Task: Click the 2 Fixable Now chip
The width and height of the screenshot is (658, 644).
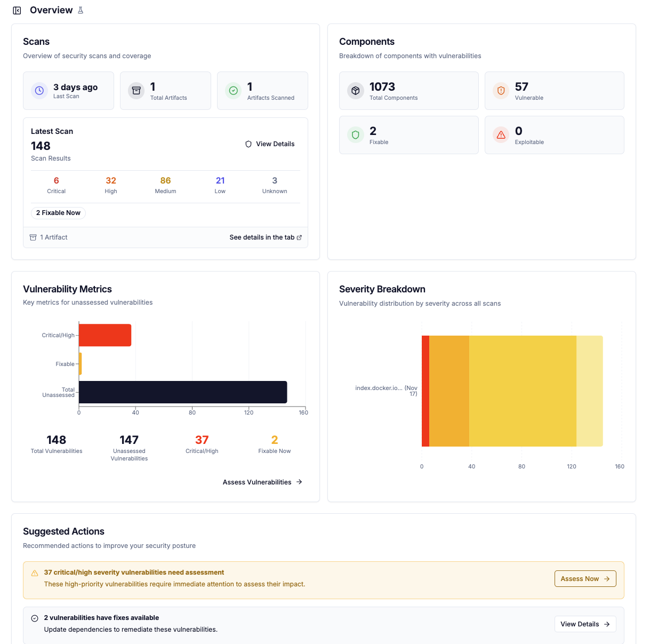Action: coord(58,212)
